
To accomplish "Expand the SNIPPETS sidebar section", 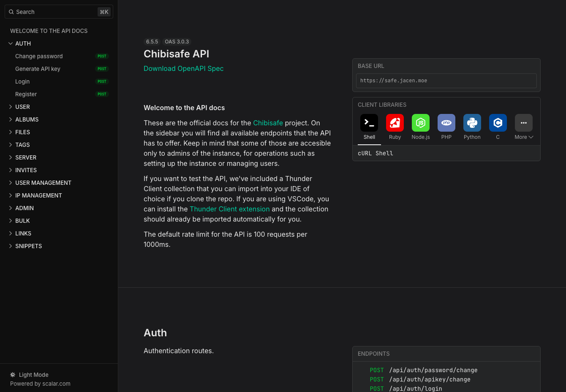I will pyautogui.click(x=11, y=246).
